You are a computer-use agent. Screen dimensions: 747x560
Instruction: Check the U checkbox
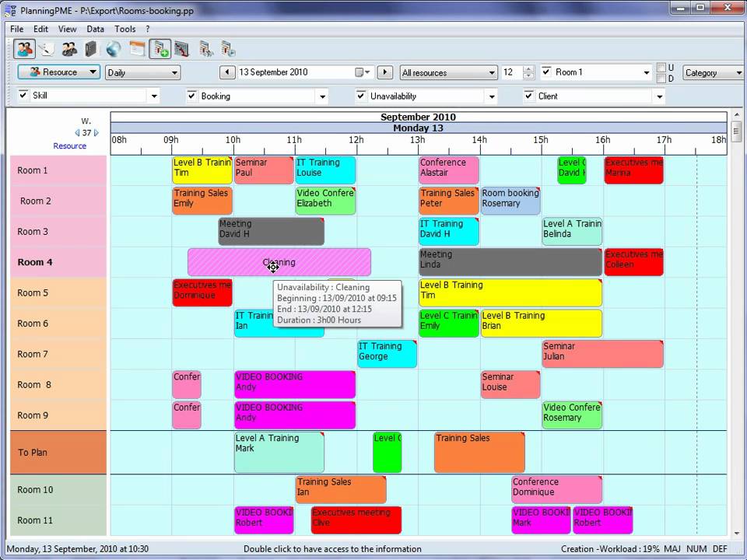pos(661,67)
